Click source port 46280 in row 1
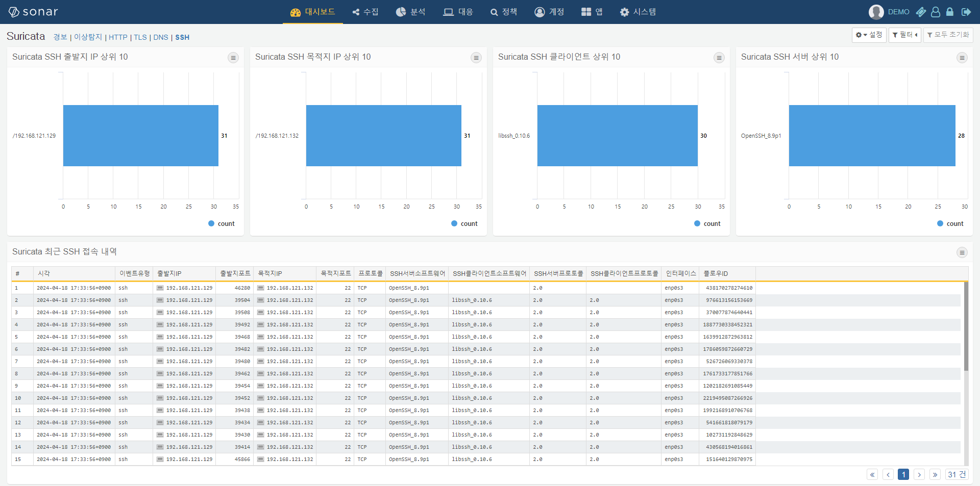This screenshot has width=980, height=486. click(242, 288)
